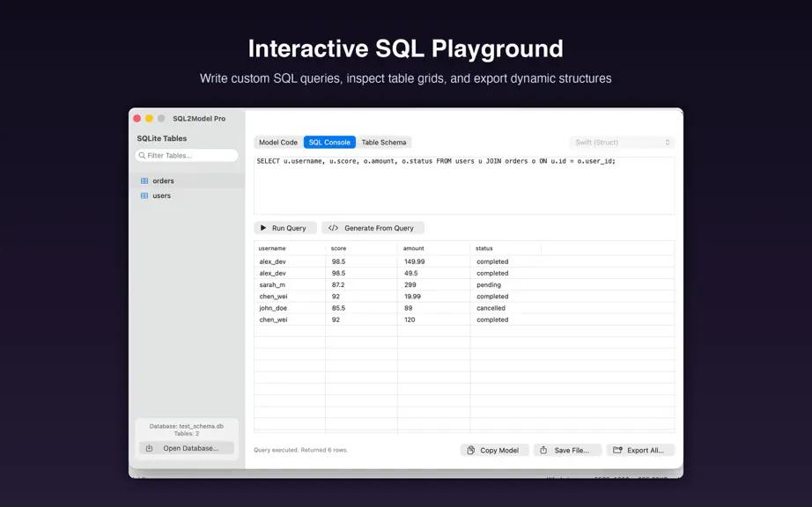Select the 120 amount cell
The image size is (812, 507).
434,320
